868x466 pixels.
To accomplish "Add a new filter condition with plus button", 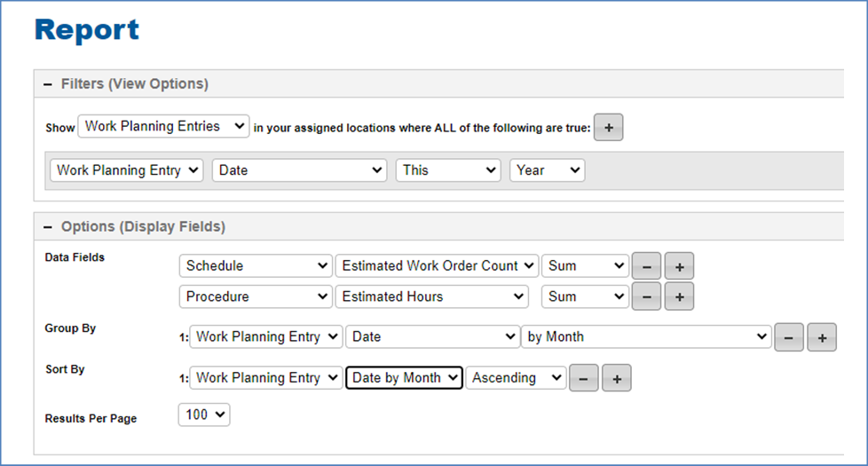I will (x=608, y=127).
